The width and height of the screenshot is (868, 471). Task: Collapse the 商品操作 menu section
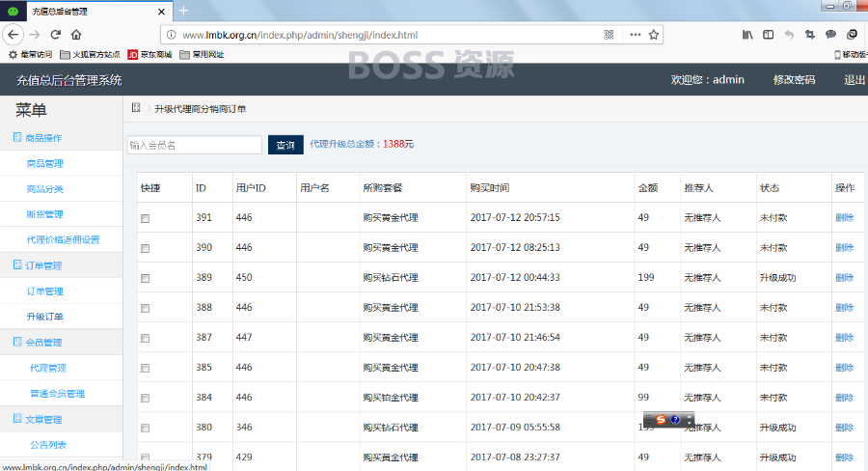pyautogui.click(x=43, y=137)
